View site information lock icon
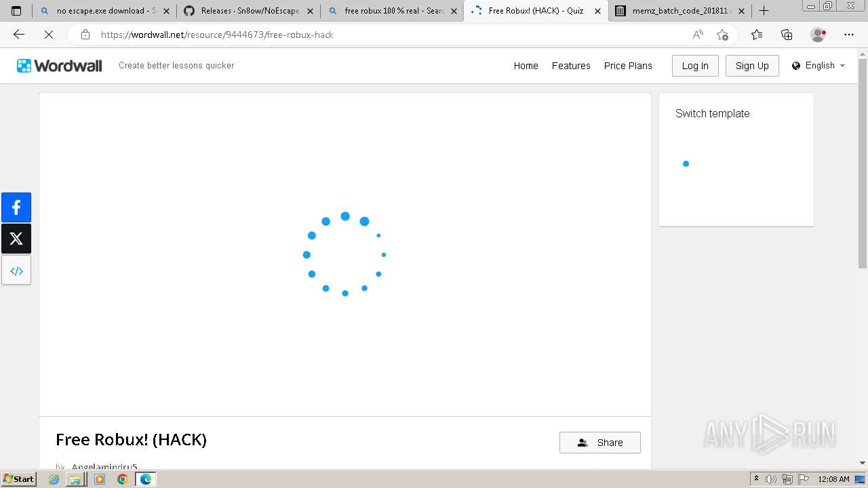Screen dimensions: 868x488 (85, 35)
